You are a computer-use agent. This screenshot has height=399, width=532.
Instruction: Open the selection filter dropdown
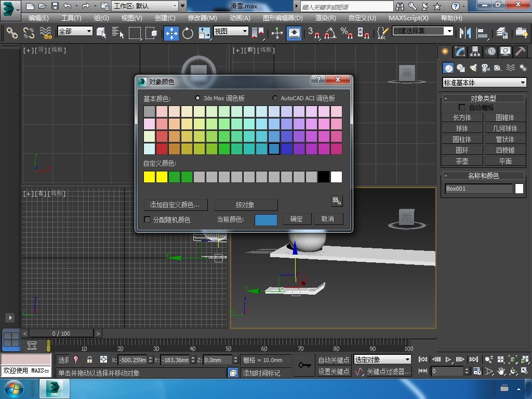click(x=75, y=31)
